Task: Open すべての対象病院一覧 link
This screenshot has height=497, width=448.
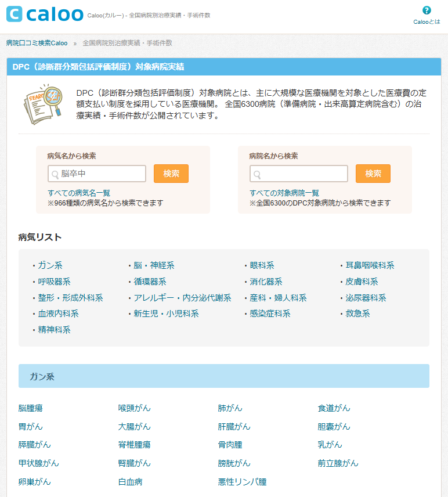Action: pyautogui.click(x=284, y=193)
